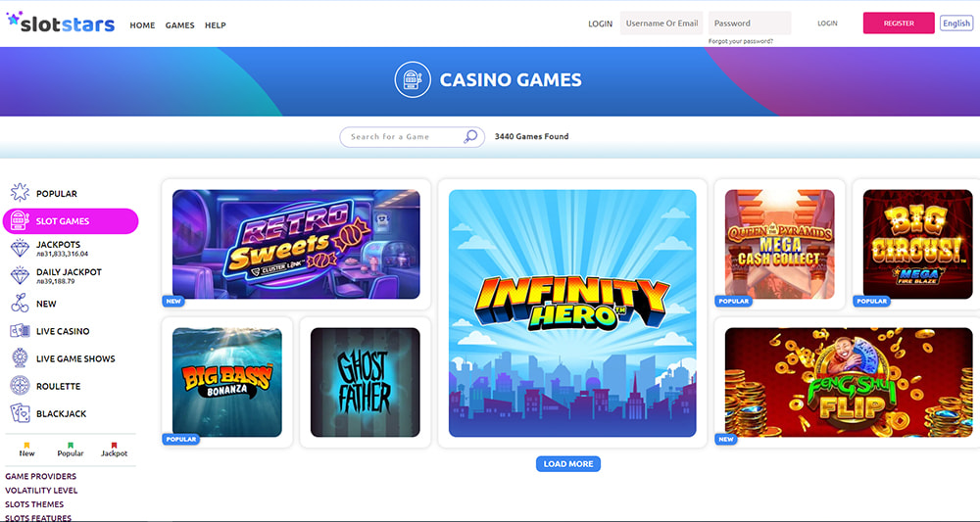Expand the Volatility Level filter
980x522 pixels.
coord(41,490)
